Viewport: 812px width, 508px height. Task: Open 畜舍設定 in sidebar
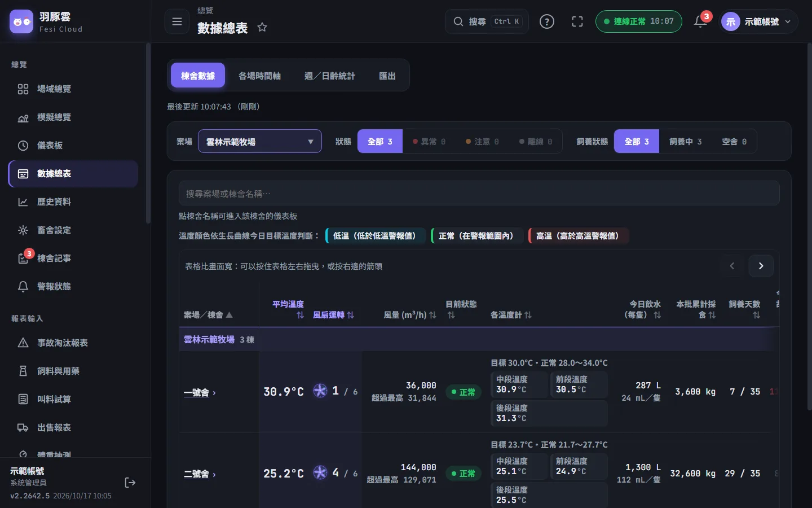(73, 230)
